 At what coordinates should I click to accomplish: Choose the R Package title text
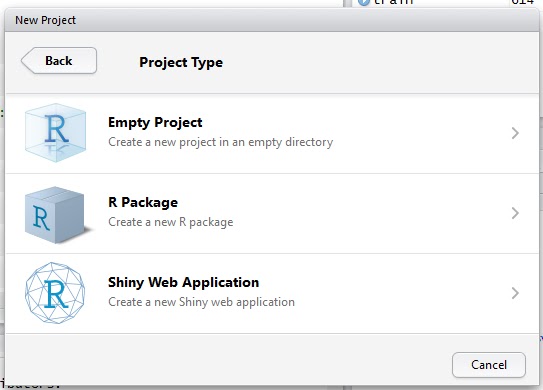click(143, 202)
